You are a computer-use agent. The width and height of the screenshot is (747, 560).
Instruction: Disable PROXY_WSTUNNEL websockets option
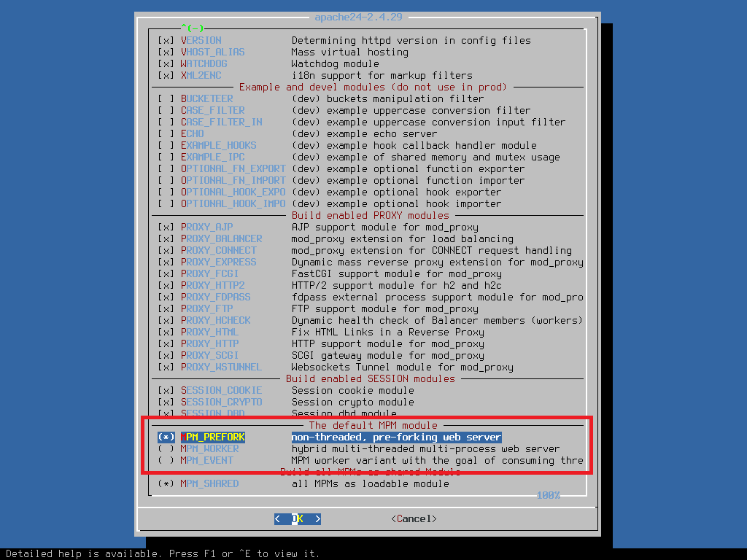point(166,367)
